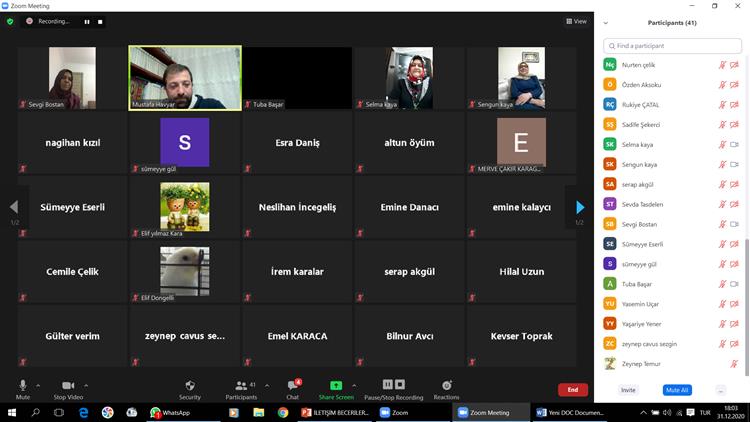The image size is (750, 422).
Task: Open more options in participants panel
Action: coord(720,390)
